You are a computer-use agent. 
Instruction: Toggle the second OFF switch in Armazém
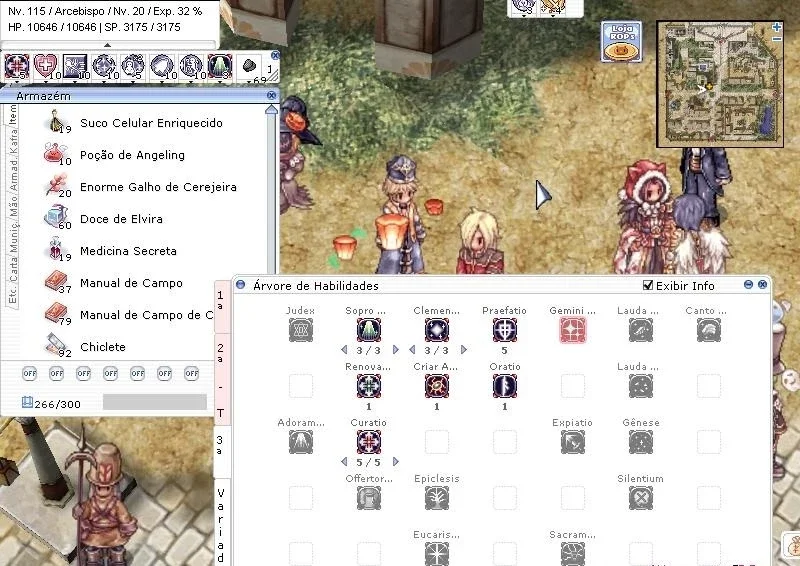point(57,374)
